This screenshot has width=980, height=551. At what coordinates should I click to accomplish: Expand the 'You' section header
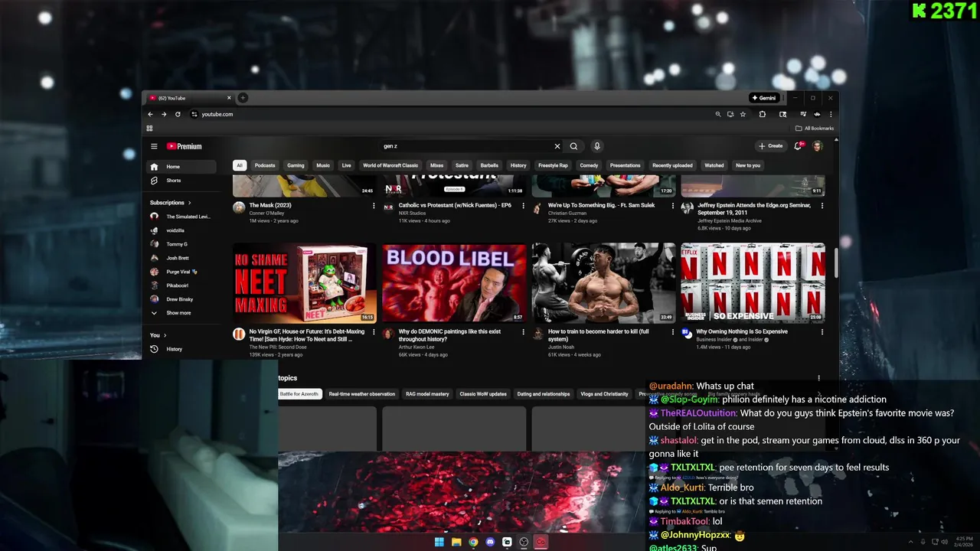pos(158,335)
